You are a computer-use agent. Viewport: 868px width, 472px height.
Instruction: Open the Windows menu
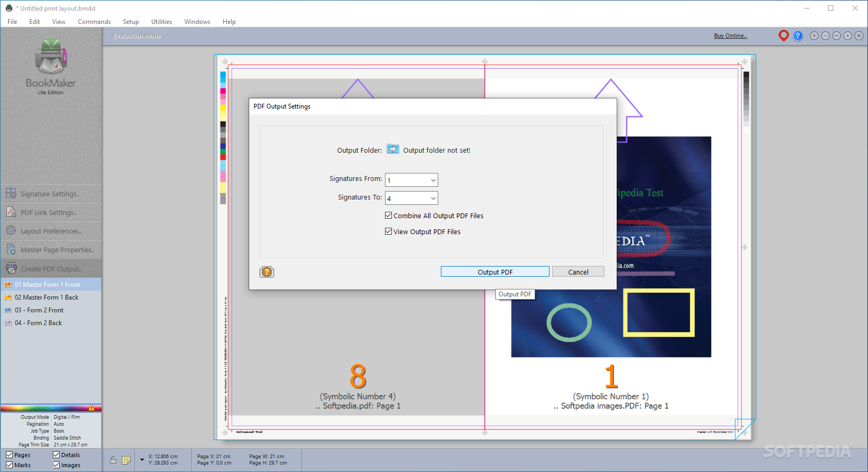[x=197, y=22]
